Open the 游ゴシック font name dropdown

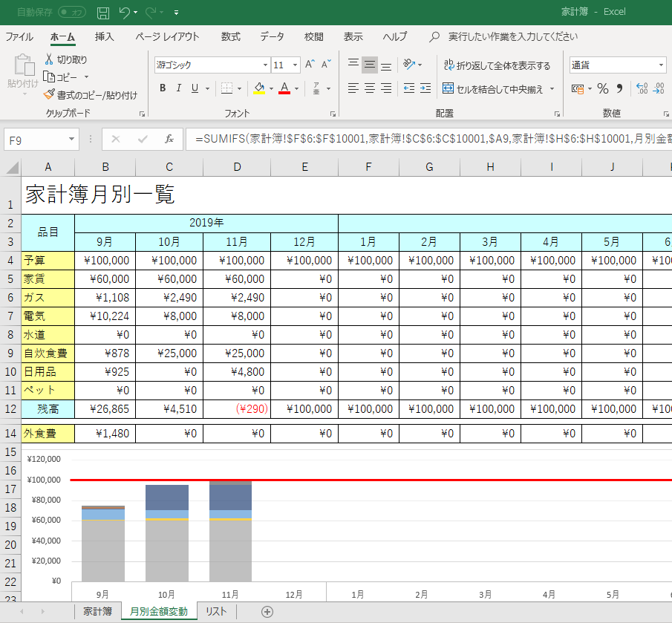[265, 65]
